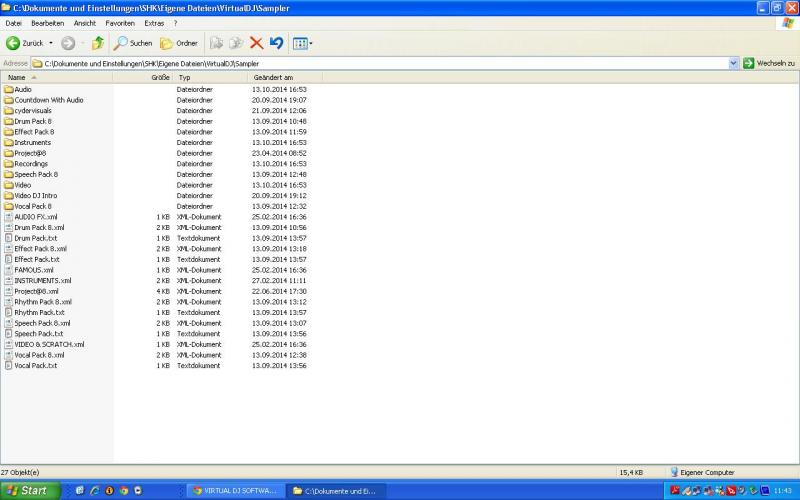Select the Speech Pack 8.xml file
Image resolution: width=800 pixels, height=500 pixels.
pyautogui.click(x=37, y=323)
